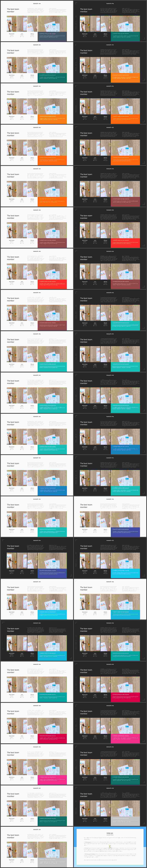This screenshot has width=147, height=868.
Task: Open the dark slide with bright red band
Action: click(110, 227)
